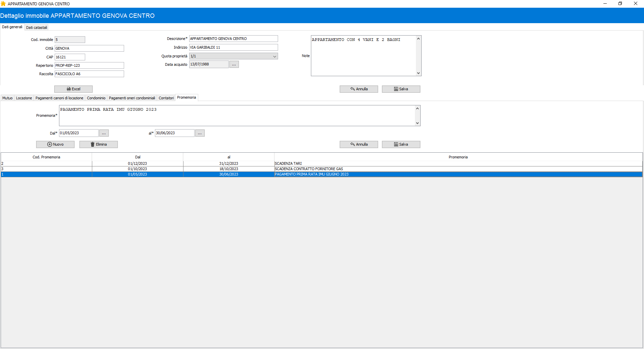Open the Locazione tab
The height and width of the screenshot is (349, 644).
click(x=24, y=98)
